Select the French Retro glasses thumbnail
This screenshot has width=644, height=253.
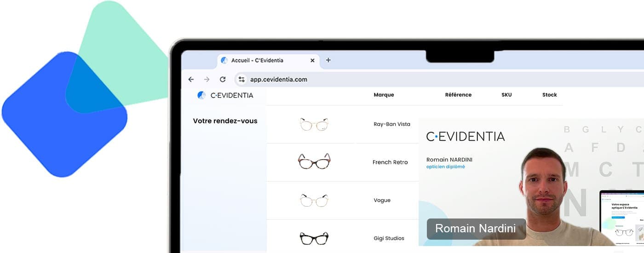(x=314, y=161)
